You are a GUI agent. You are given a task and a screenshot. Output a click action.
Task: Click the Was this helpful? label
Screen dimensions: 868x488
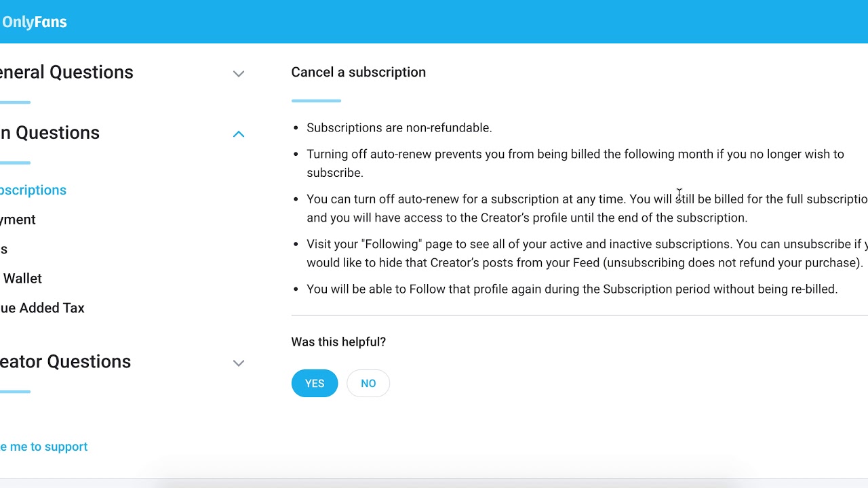[338, 342]
